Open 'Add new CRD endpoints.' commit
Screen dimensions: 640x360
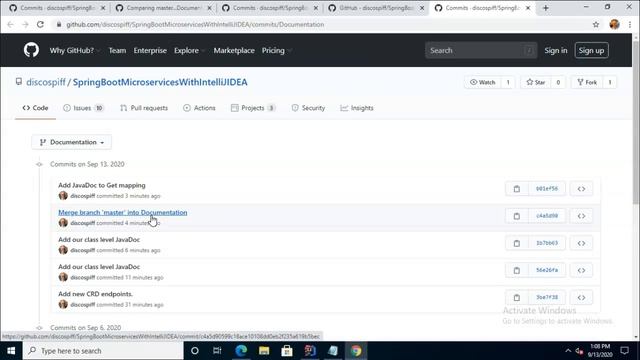95,293
